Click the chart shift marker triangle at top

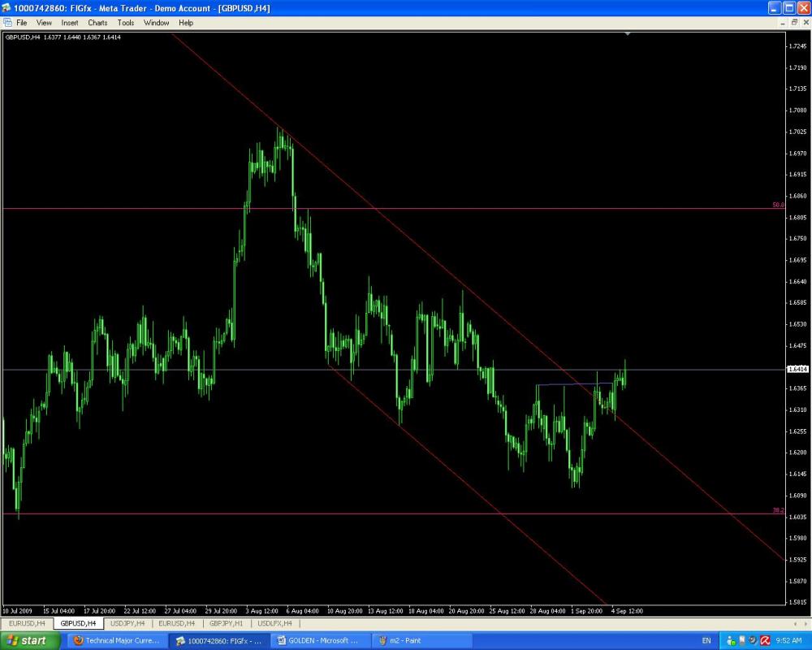[627, 33]
